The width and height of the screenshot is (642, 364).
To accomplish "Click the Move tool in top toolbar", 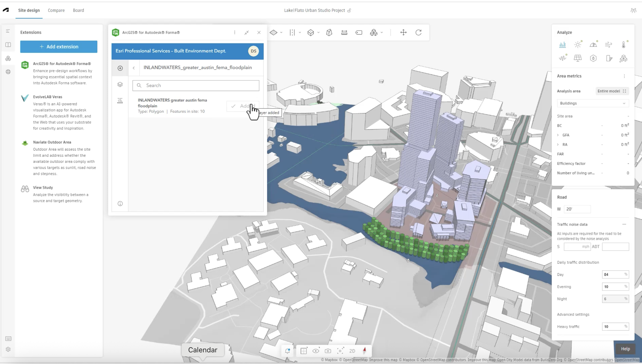I will [403, 32].
